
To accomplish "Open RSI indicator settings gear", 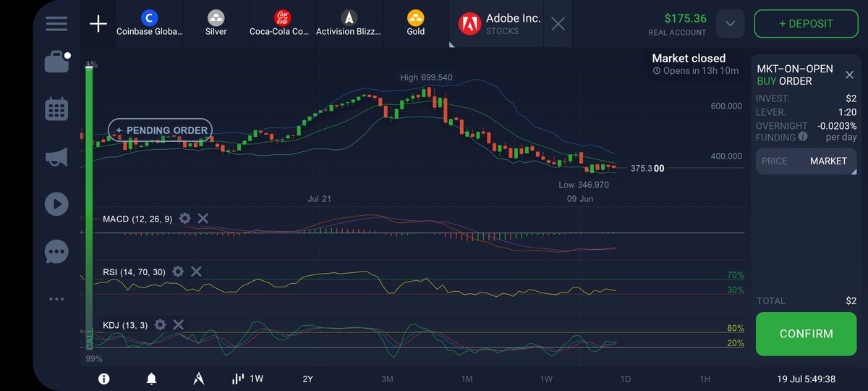I will click(177, 272).
